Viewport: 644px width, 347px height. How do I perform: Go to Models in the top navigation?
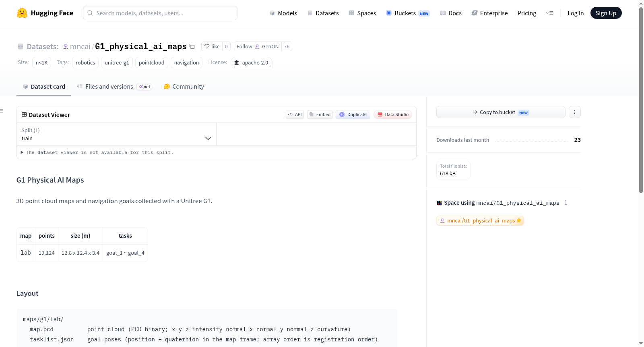(x=283, y=13)
